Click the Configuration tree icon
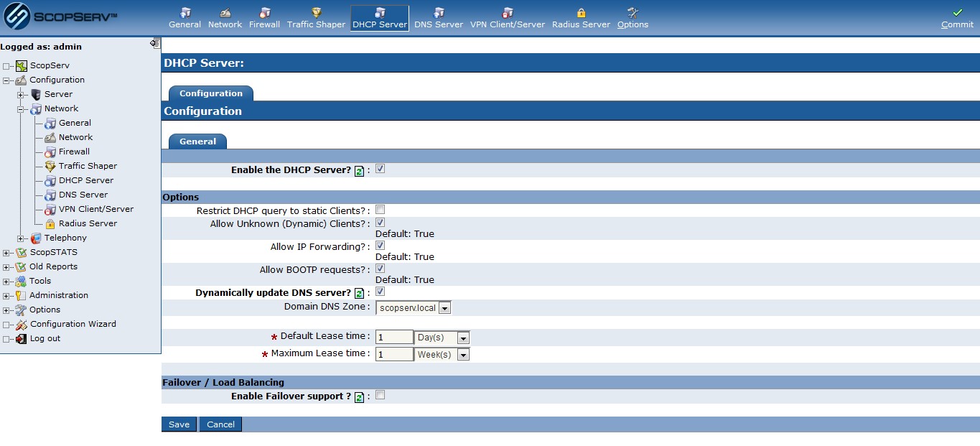980x446 pixels. [22, 80]
